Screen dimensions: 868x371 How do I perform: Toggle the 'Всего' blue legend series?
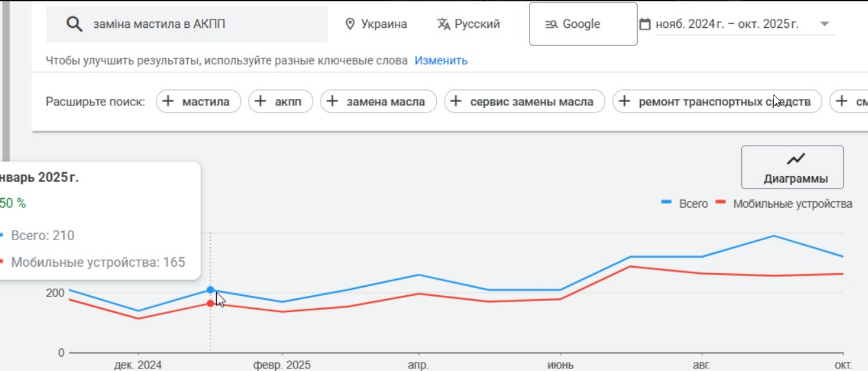pyautogui.click(x=684, y=204)
